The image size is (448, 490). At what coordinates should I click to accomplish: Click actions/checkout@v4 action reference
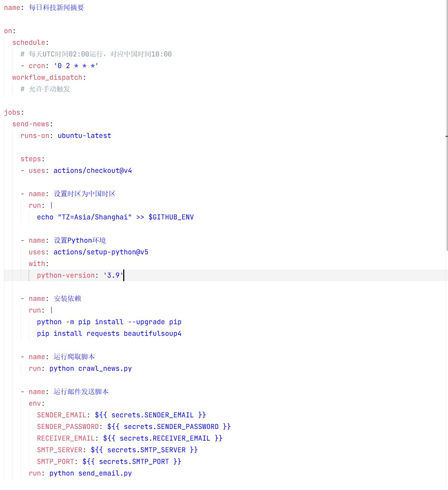(x=92, y=171)
